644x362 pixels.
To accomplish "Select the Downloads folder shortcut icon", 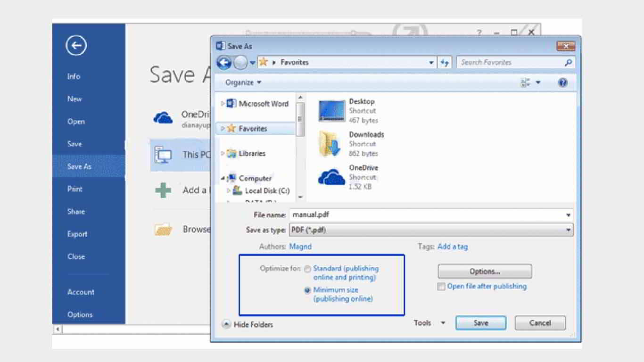I will pyautogui.click(x=330, y=144).
